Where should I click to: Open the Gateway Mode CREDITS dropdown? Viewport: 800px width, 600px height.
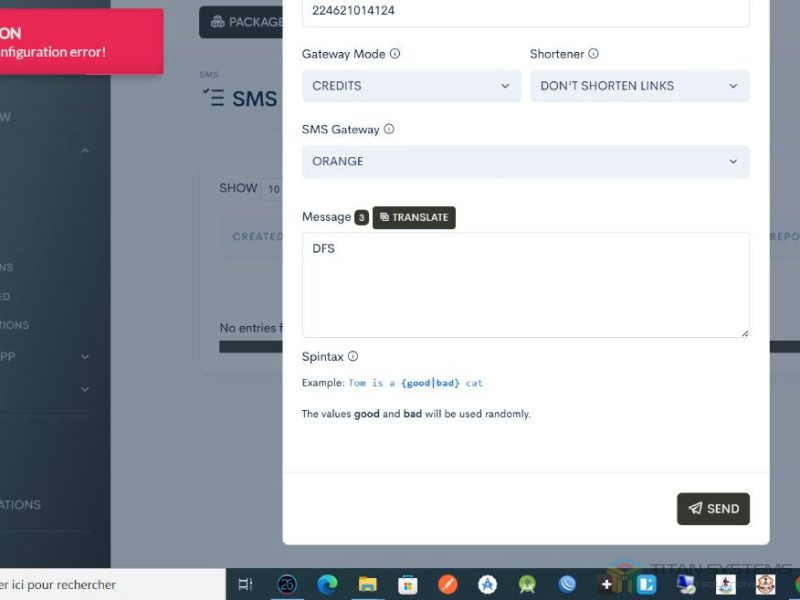tap(411, 86)
